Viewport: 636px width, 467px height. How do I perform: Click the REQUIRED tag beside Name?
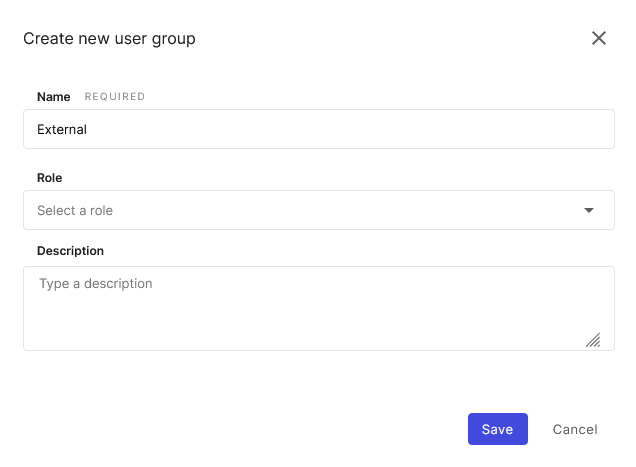point(115,97)
